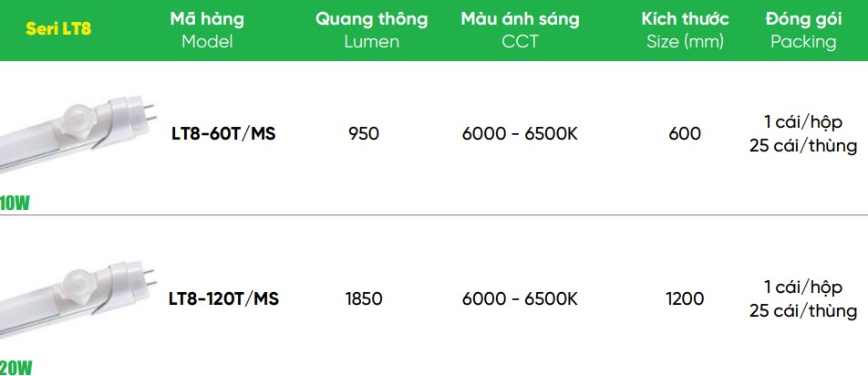The image size is (868, 376).
Task: Select packing text of the LT8-120T/MS row
Action: click(803, 299)
